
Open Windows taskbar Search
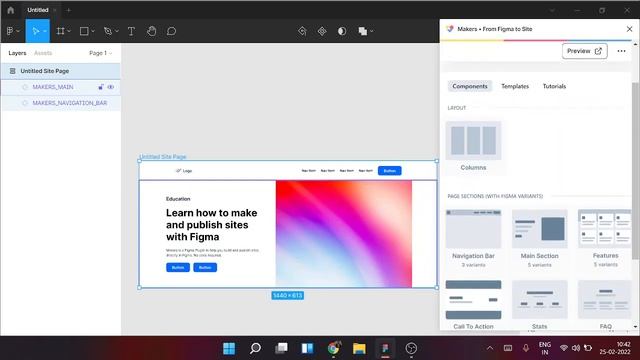(x=255, y=348)
